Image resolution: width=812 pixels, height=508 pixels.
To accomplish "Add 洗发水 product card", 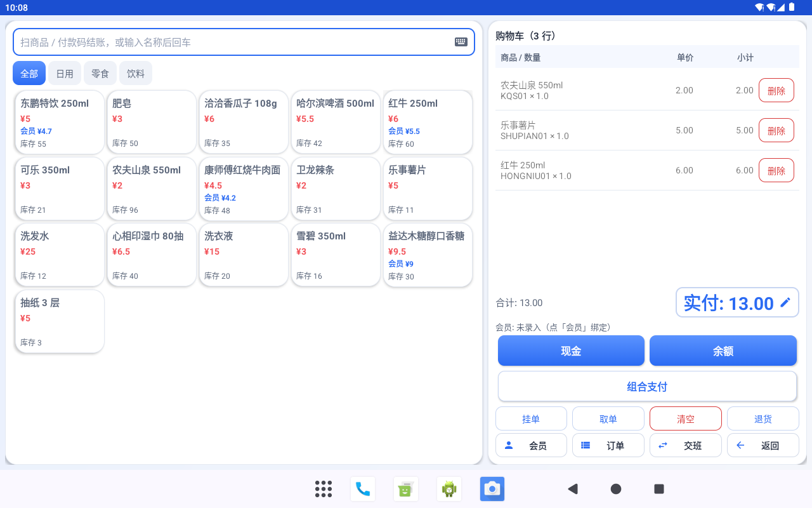I will coord(60,255).
